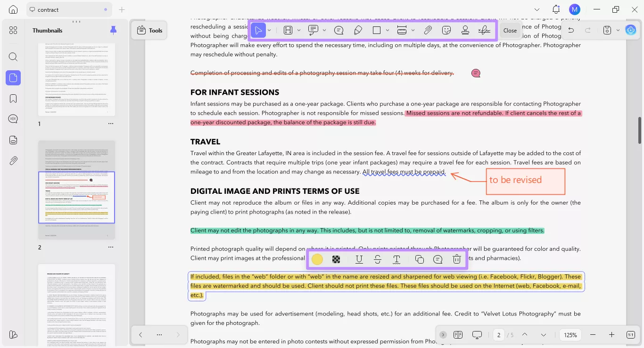Viewport: 644px width, 348px height.
Task: Open the 125% zoom level dropdown
Action: click(570, 335)
